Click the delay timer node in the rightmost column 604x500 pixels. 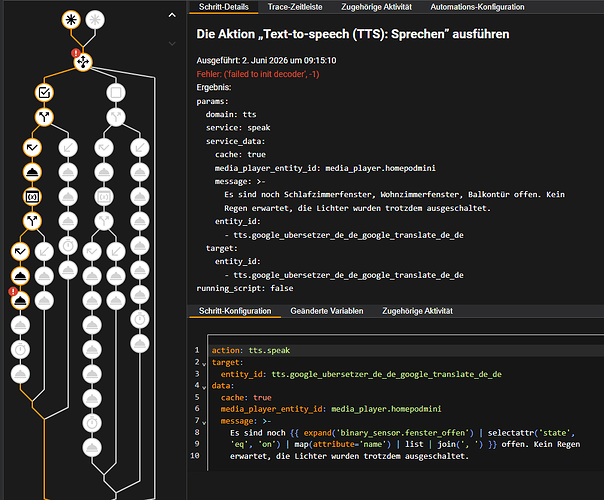pos(140,319)
